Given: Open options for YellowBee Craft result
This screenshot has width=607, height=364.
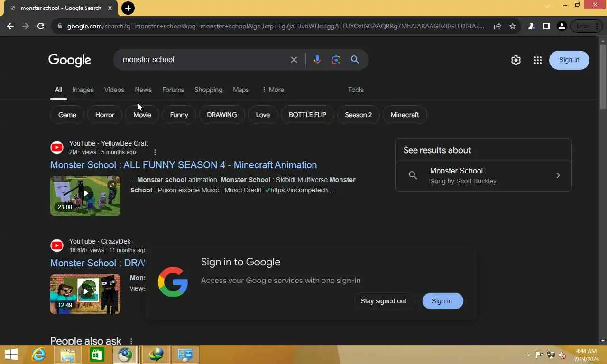Looking at the screenshot, I should [155, 152].
